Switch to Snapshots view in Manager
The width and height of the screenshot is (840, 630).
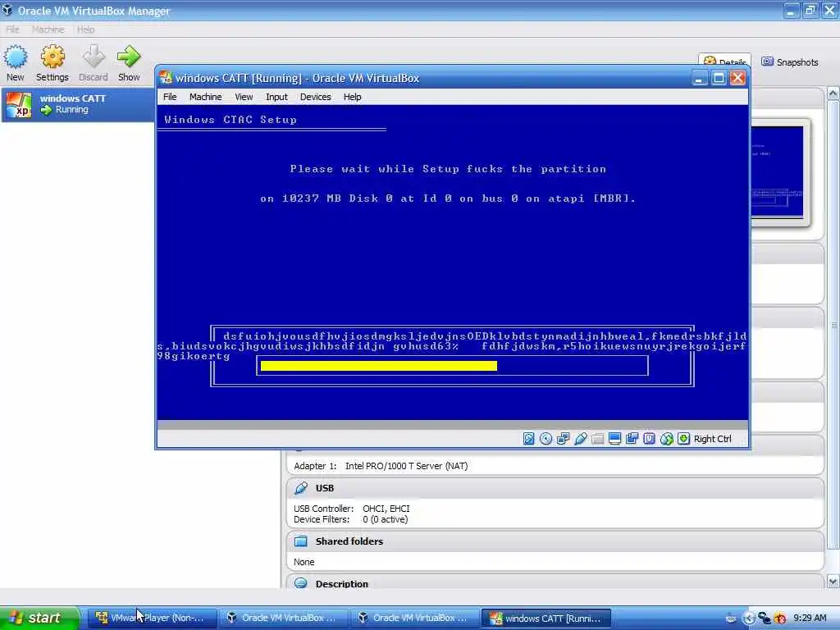point(790,62)
